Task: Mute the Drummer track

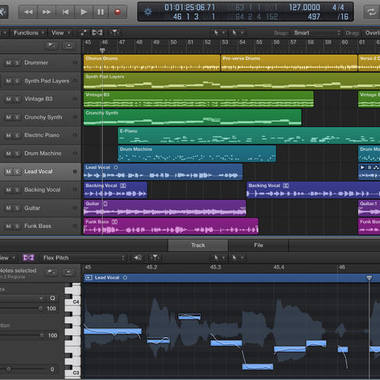Action: (x=9, y=63)
